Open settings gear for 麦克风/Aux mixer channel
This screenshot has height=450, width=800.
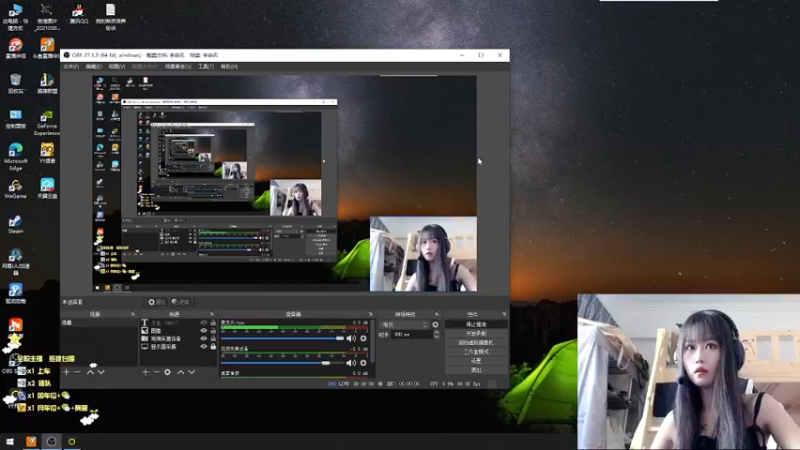click(x=363, y=338)
